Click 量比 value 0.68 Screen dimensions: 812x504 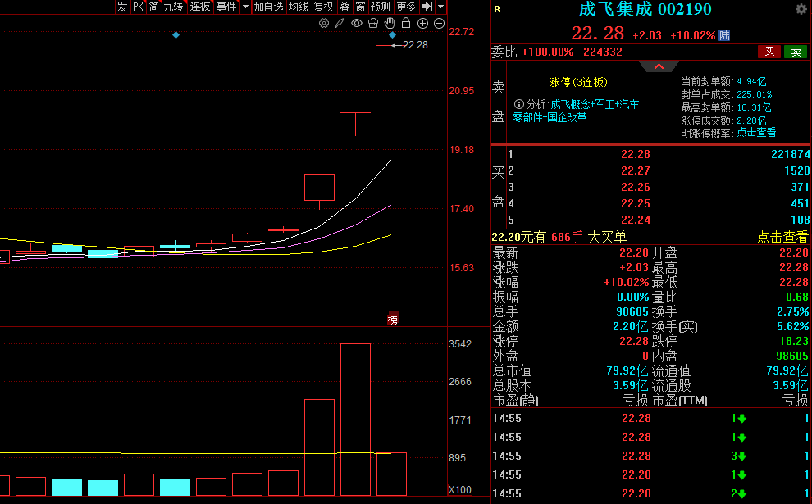click(x=796, y=297)
